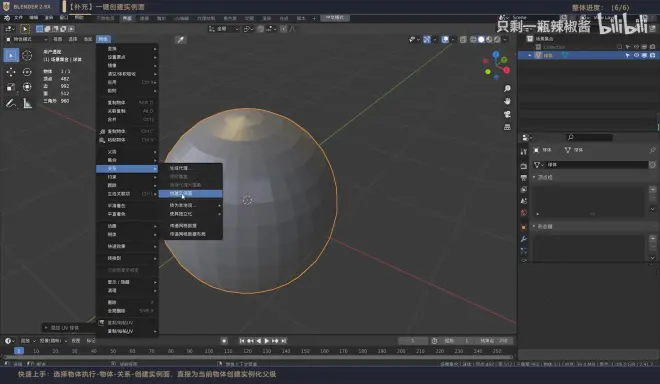Open the Render properties tab icon
660x384 pixels.
524,166
